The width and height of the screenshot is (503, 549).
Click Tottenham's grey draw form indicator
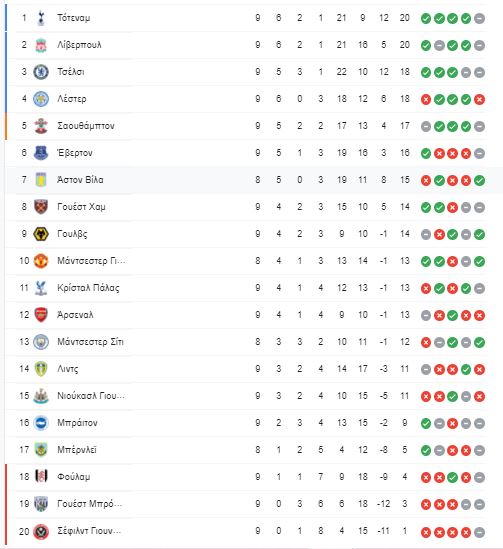[479, 19]
